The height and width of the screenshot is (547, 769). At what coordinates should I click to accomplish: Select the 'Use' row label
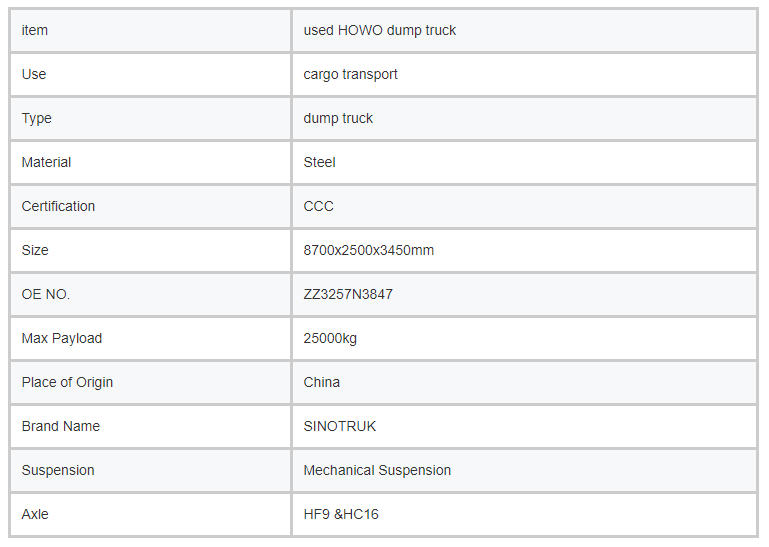point(34,74)
